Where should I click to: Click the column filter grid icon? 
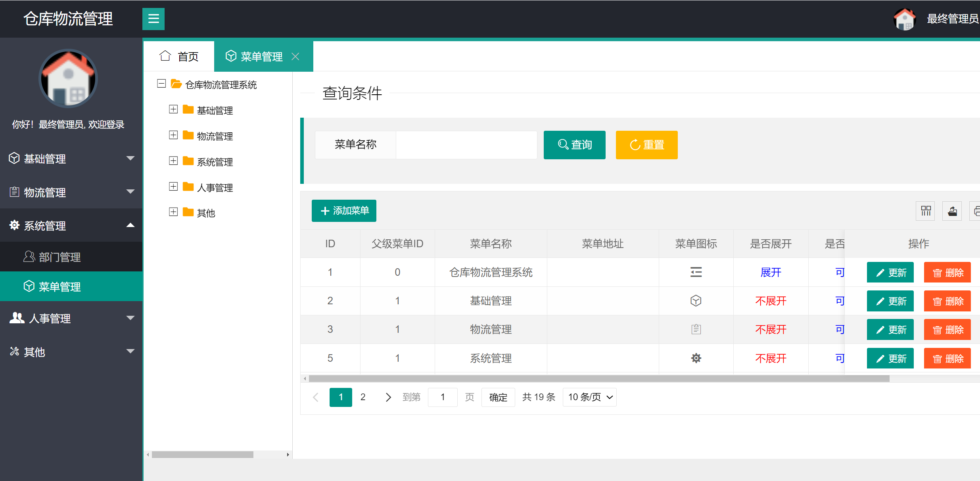[926, 210]
